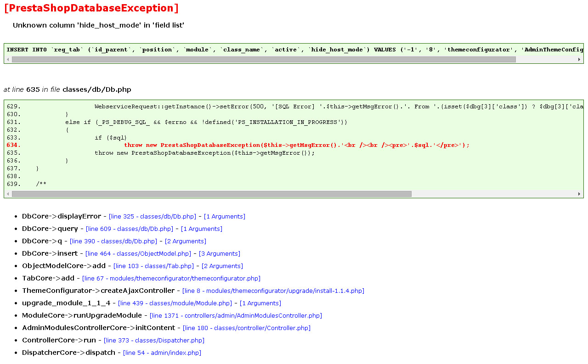The width and height of the screenshot is (588, 364).
Task: Click the DbCore->insert trace entry
Action: point(50,253)
